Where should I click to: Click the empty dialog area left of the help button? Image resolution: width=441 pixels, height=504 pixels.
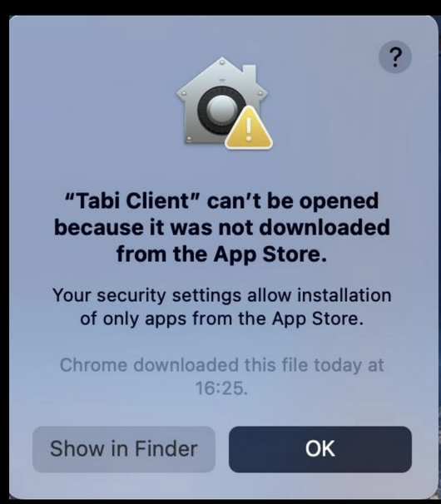coord(322,57)
